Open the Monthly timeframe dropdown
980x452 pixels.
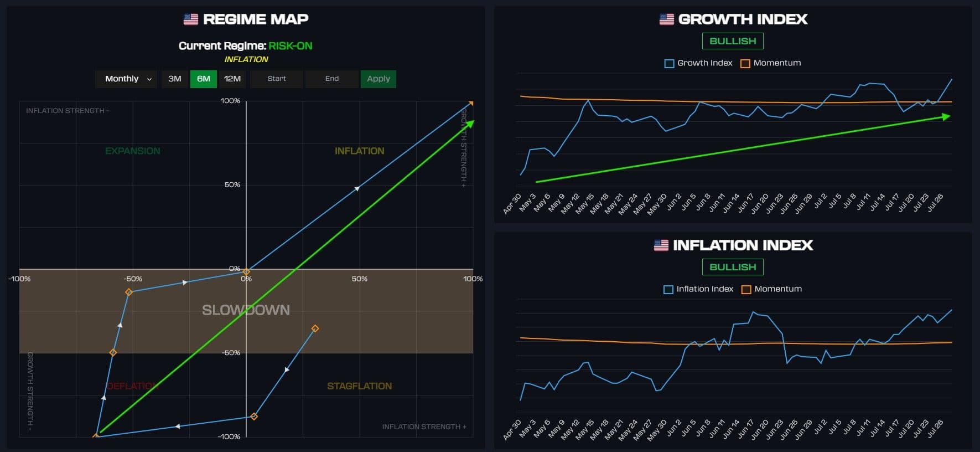(127, 79)
